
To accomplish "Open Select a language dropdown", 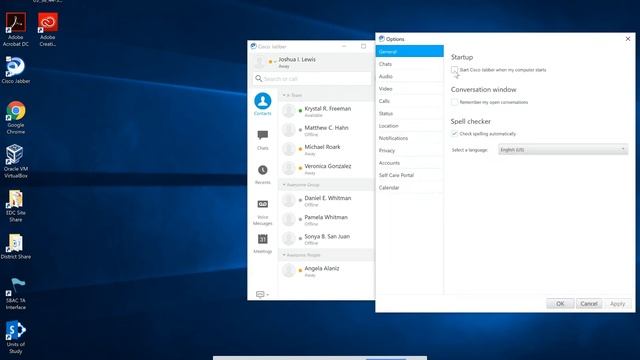I will 562,150.
